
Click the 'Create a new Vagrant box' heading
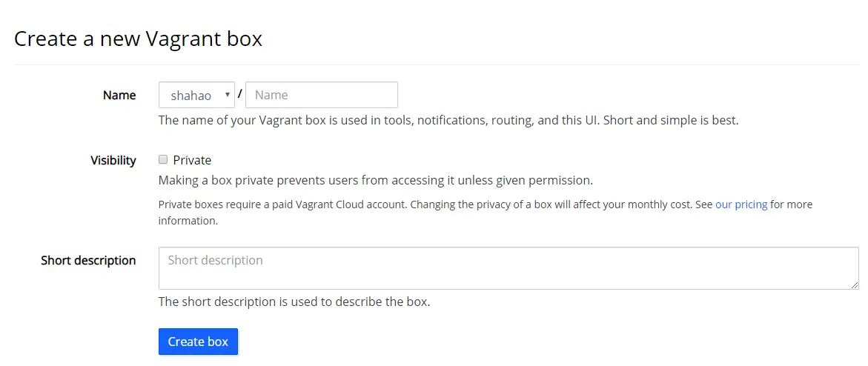coord(139,39)
